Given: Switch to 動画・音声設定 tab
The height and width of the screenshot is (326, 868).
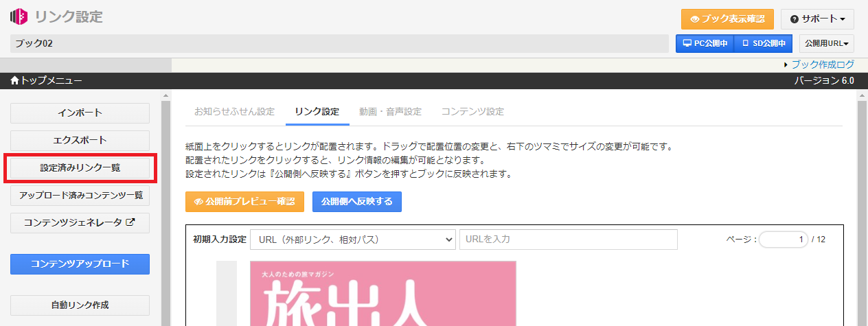Looking at the screenshot, I should (x=390, y=111).
